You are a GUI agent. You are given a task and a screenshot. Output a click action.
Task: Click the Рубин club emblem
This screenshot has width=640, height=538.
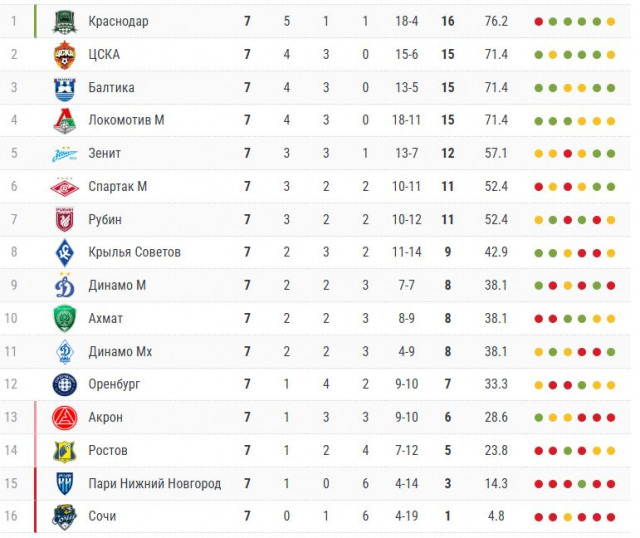pos(65,220)
